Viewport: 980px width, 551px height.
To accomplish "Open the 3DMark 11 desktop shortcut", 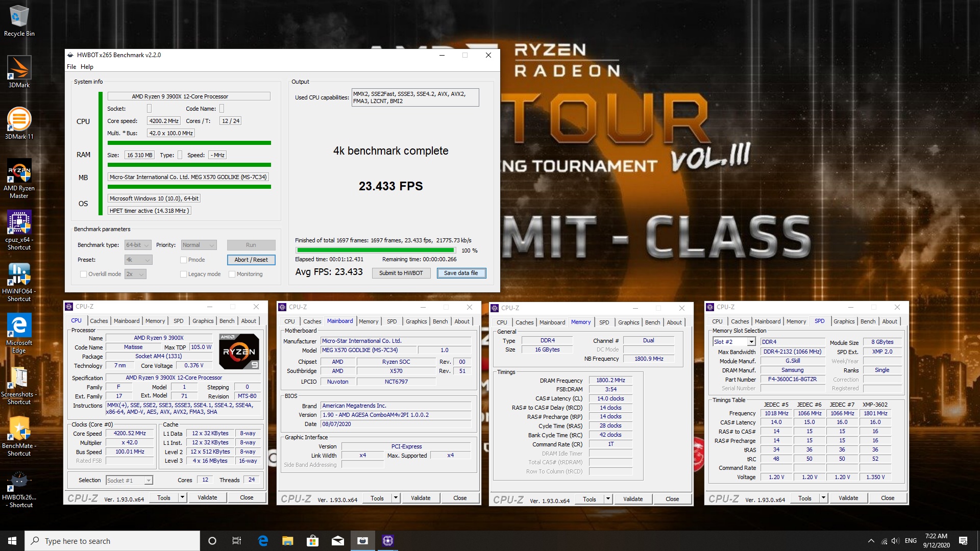I will click(19, 123).
